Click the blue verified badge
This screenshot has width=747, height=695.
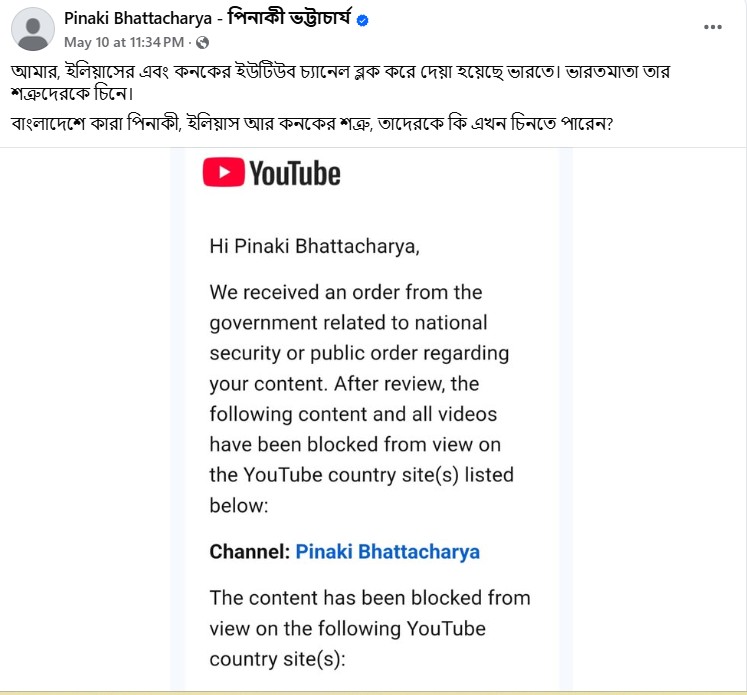coord(364,20)
